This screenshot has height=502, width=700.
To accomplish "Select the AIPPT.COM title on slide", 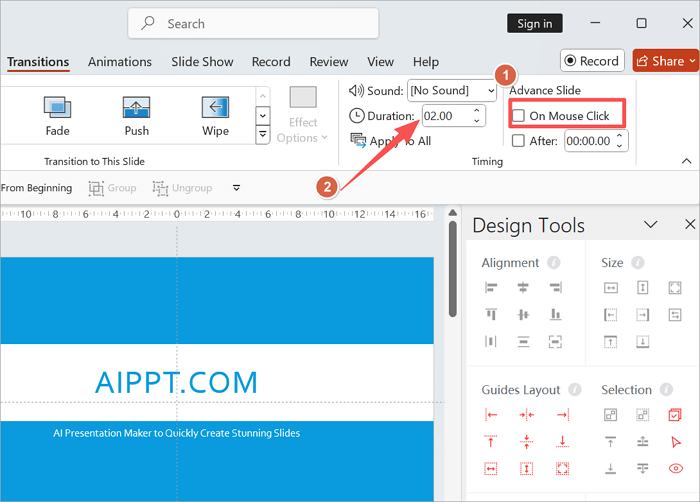I will 177,383.
